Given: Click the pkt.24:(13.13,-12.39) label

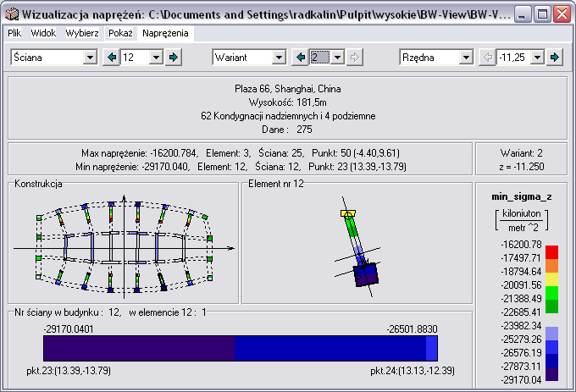Looking at the screenshot, I should click(413, 371).
